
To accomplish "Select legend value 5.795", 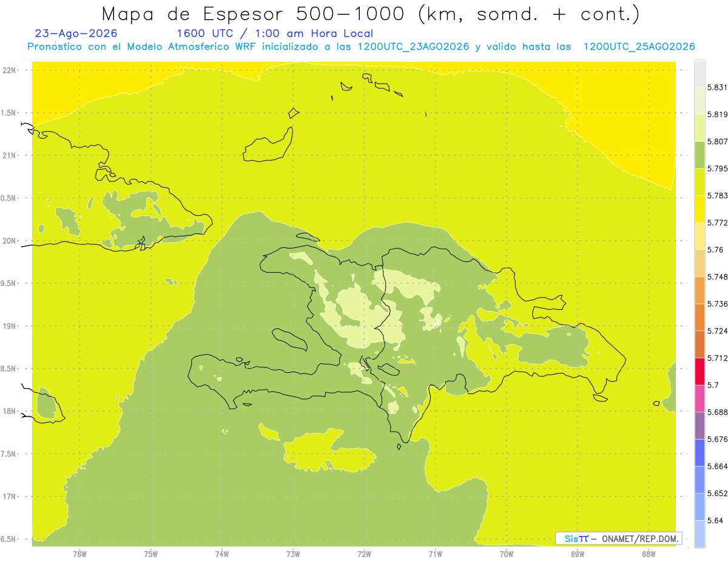I will tap(717, 169).
